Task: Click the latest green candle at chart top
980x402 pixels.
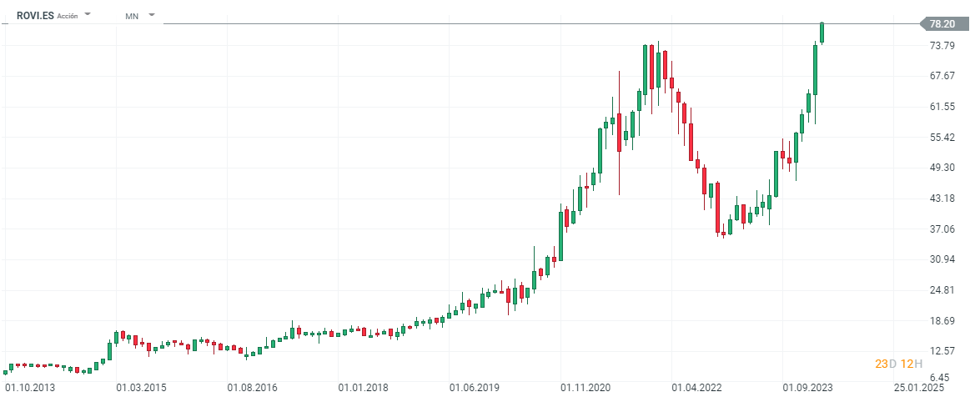Action: [x=822, y=33]
